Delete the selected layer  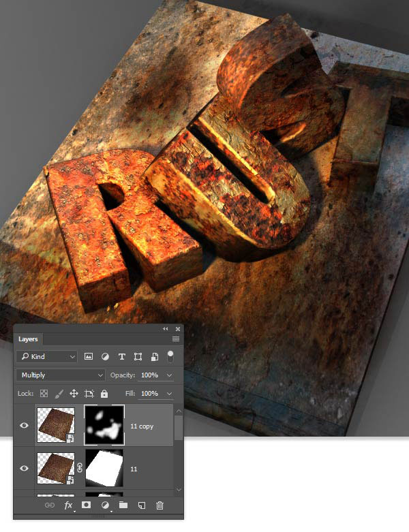tap(160, 505)
